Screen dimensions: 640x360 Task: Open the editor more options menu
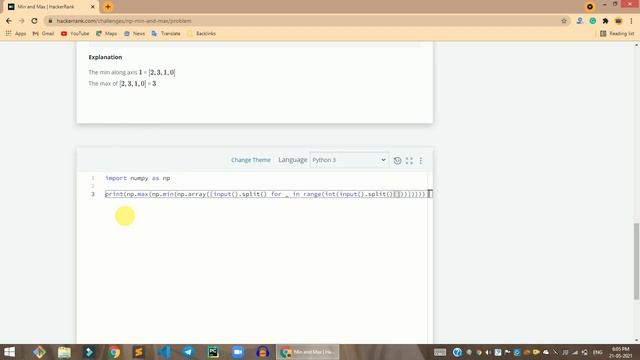(421, 160)
